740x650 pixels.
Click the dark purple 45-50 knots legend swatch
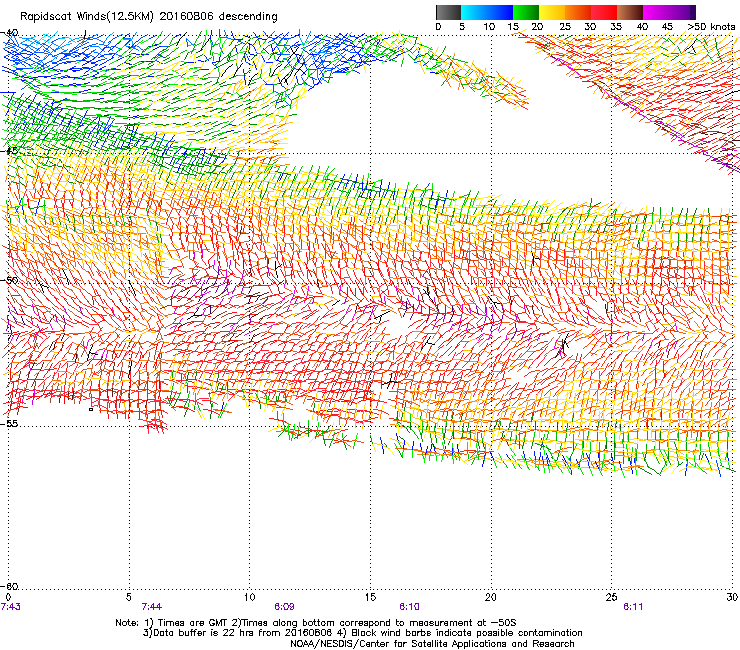[682, 12]
